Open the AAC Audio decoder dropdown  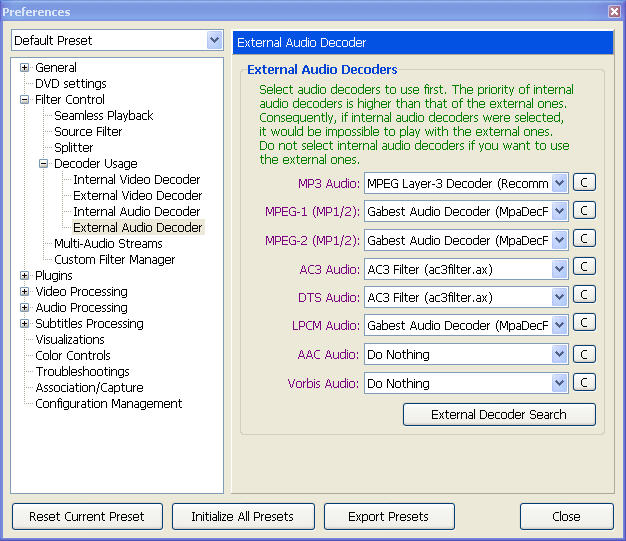click(559, 354)
